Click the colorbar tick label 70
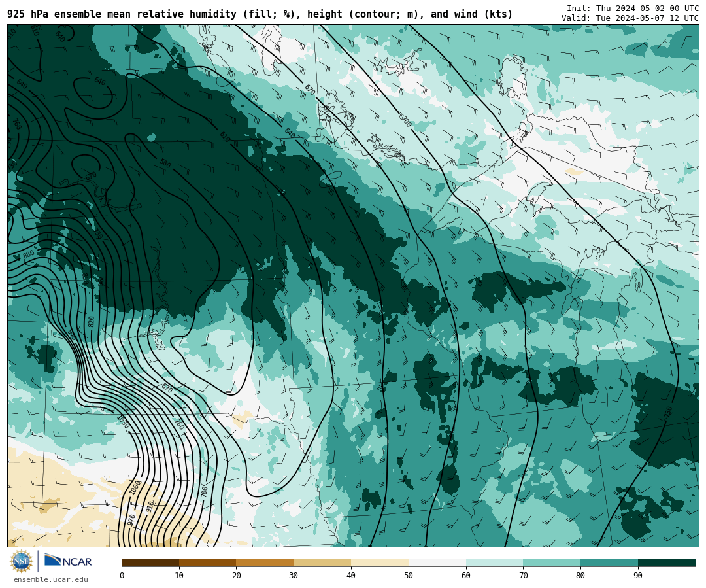 523,576
